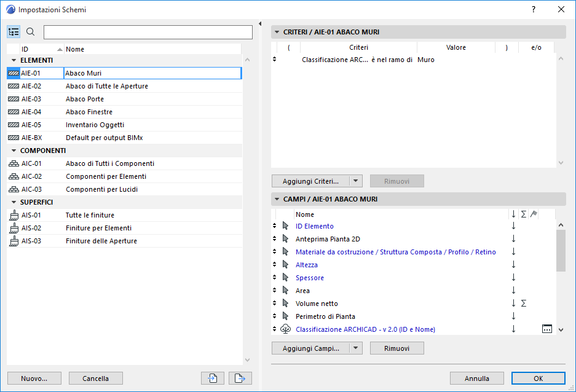
Task: Select the AIE-02 Abaco di Tutte le Aperture row
Action: click(x=125, y=86)
